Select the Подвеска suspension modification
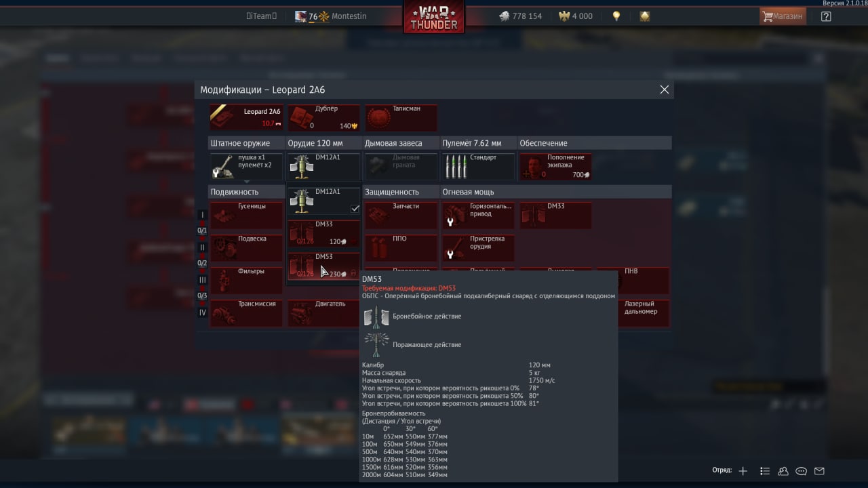 pyautogui.click(x=246, y=247)
